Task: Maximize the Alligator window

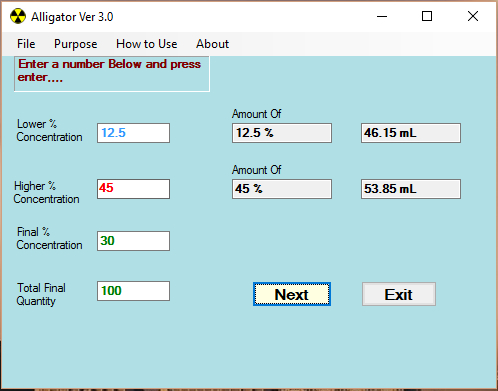Action: pos(427,16)
